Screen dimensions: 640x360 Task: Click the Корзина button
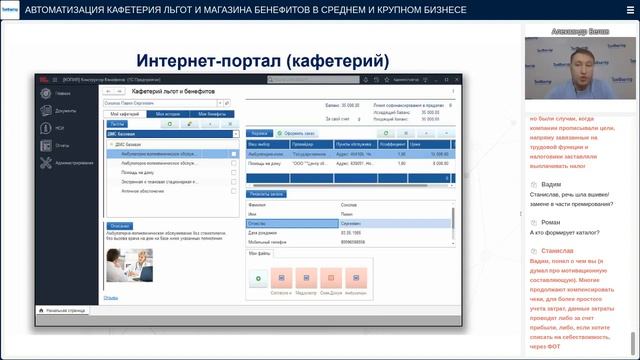[x=259, y=133]
